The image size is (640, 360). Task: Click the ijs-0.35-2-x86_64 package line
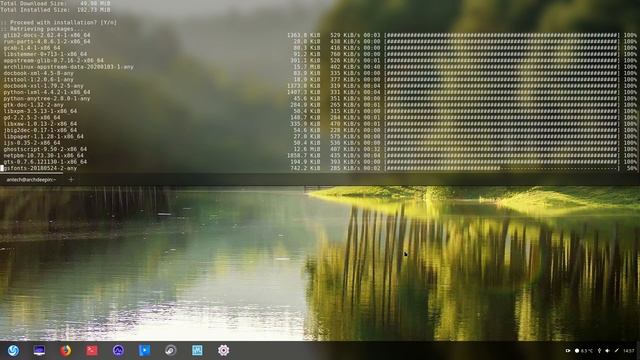coord(32,143)
